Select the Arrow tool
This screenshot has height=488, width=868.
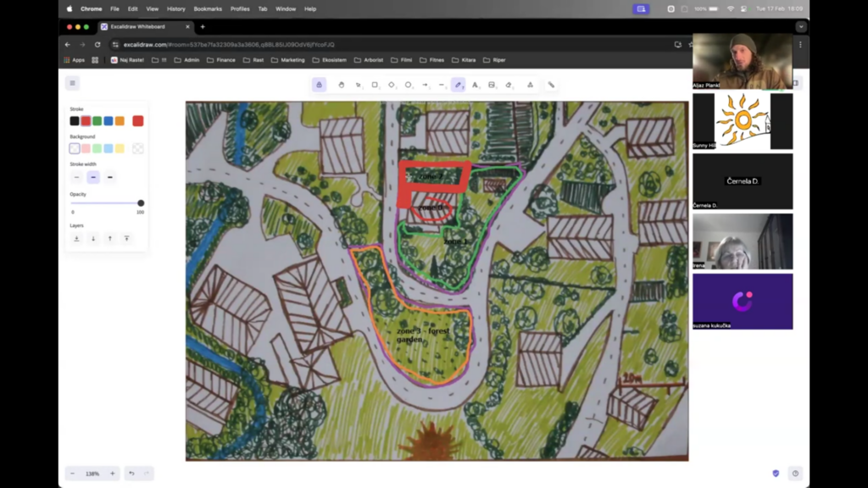(x=425, y=85)
